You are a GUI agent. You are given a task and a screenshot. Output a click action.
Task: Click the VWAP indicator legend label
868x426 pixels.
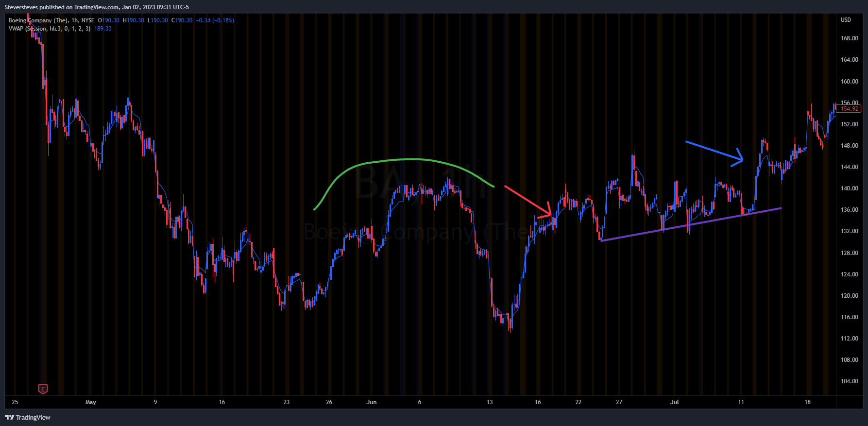click(50, 29)
